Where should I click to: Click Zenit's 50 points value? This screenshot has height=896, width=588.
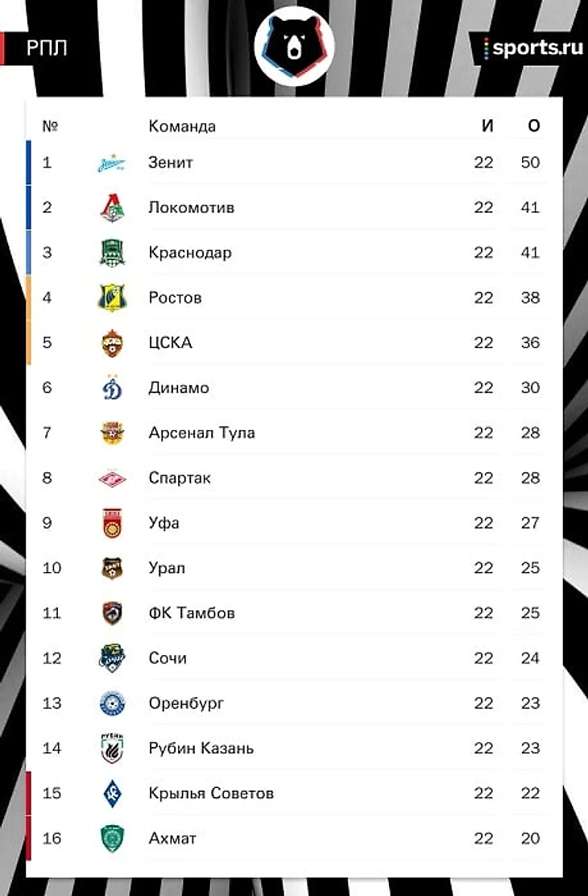pyautogui.click(x=530, y=163)
